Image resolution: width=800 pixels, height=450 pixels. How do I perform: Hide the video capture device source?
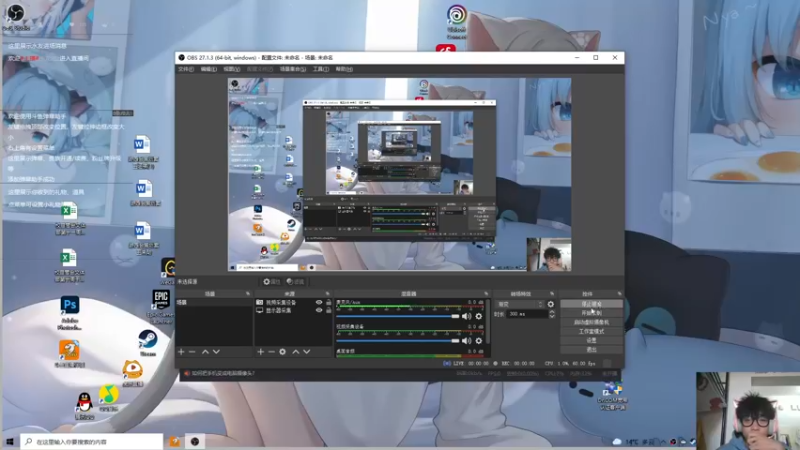click(319, 302)
